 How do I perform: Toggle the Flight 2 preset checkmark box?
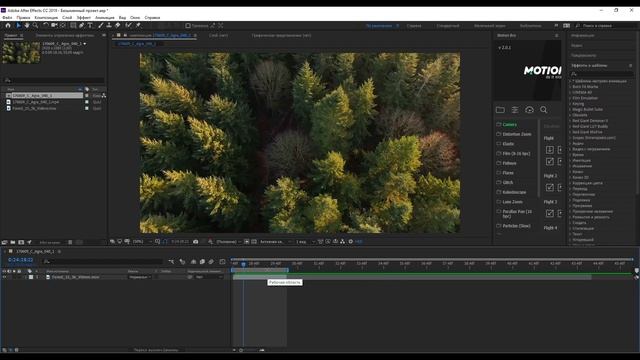coord(550,187)
